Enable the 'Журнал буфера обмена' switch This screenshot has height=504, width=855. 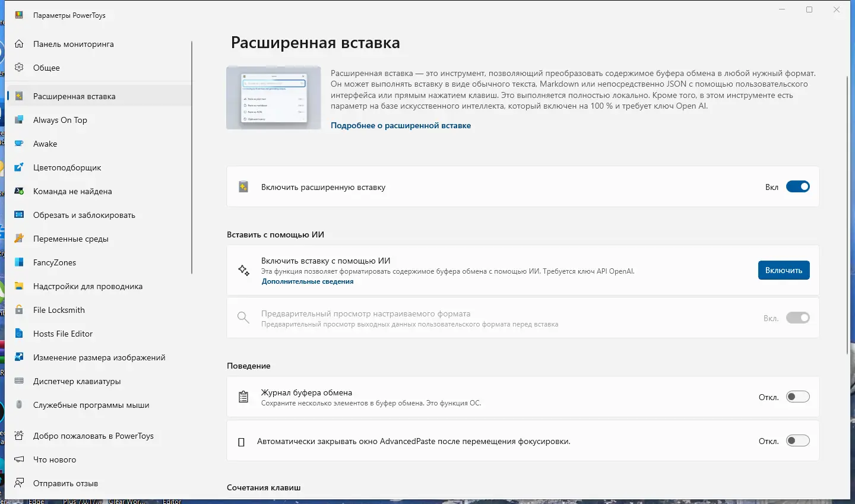click(798, 397)
